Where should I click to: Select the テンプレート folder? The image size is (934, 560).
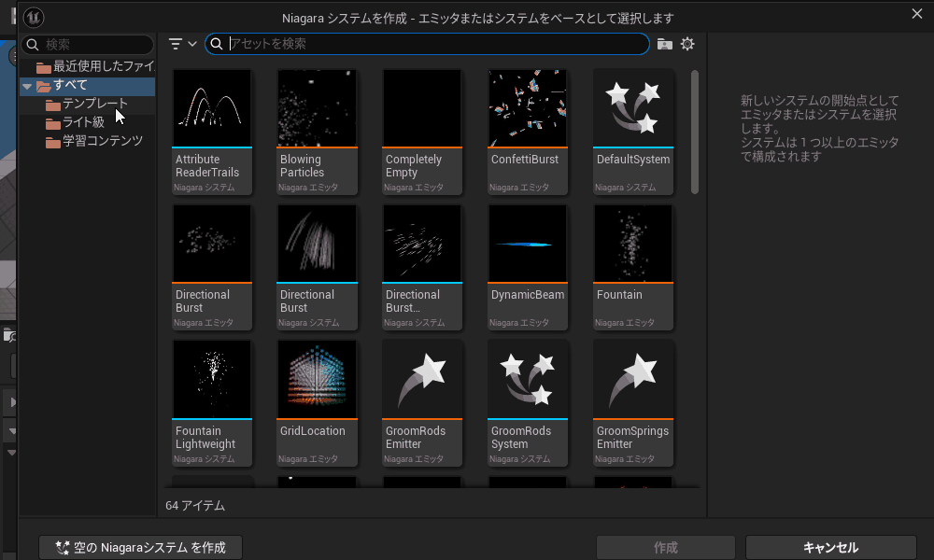point(94,104)
